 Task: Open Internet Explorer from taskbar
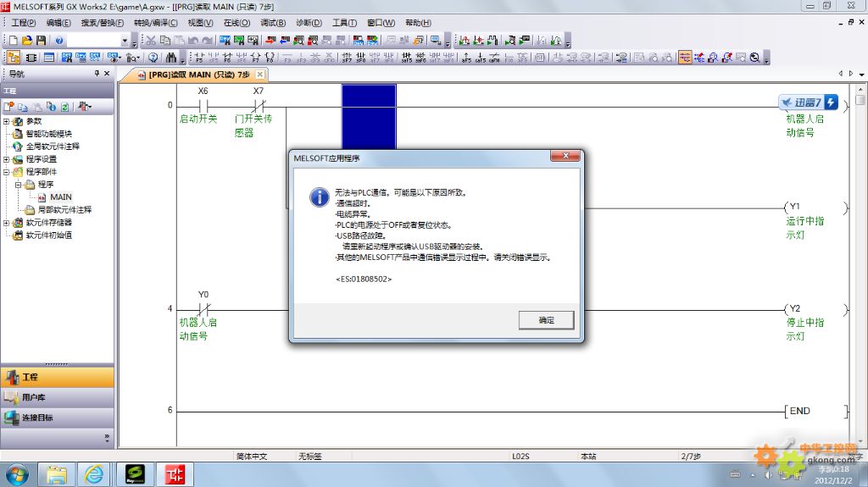tap(94, 474)
